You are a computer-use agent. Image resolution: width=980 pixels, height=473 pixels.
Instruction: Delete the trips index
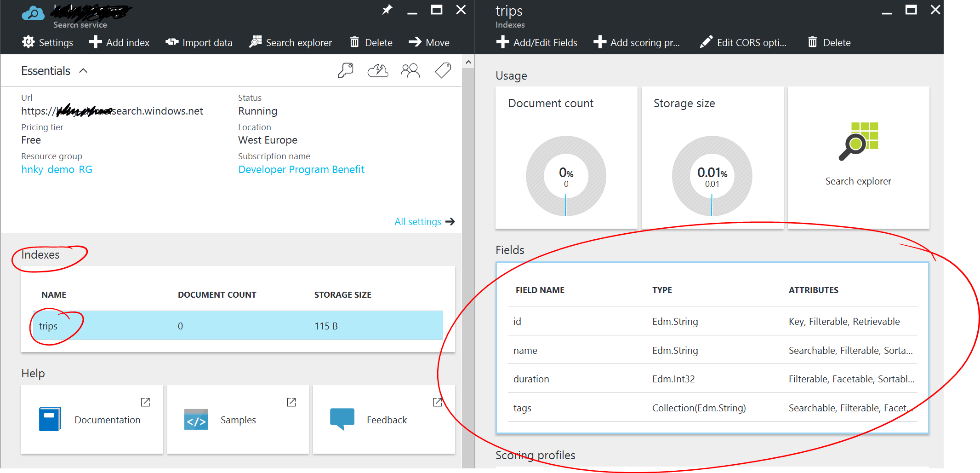pyautogui.click(x=829, y=42)
